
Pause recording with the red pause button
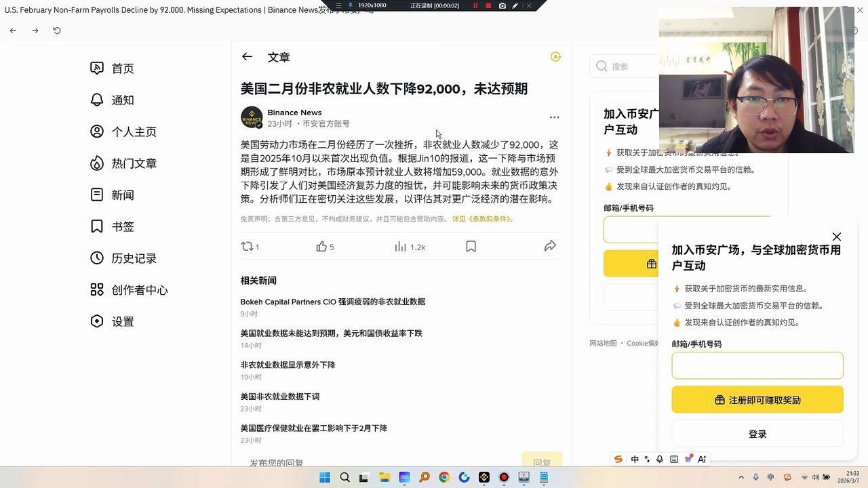[x=475, y=5]
